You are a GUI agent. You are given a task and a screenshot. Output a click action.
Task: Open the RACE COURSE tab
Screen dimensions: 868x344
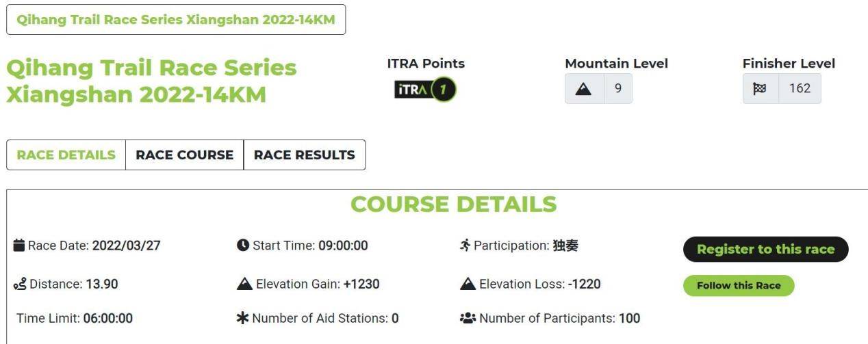pos(184,155)
